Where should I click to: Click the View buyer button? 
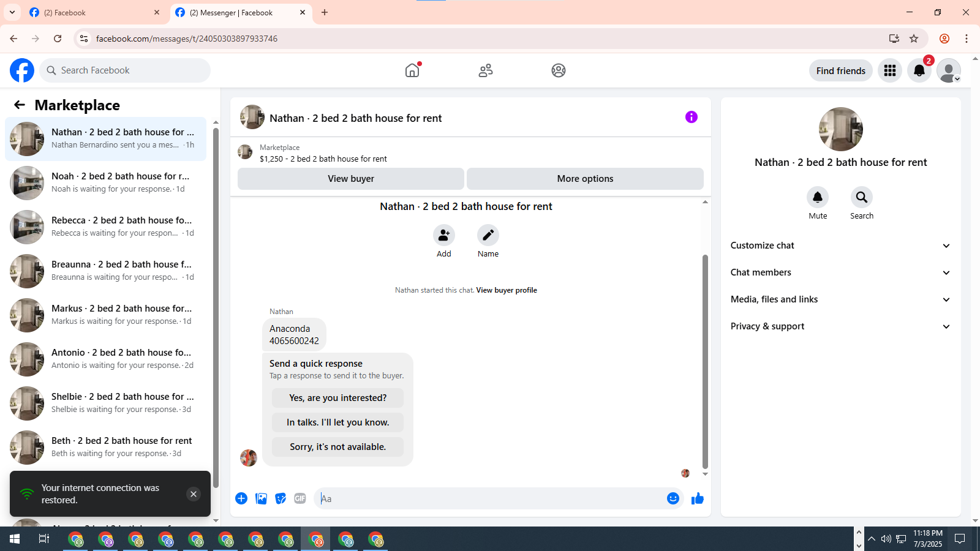pos(351,179)
